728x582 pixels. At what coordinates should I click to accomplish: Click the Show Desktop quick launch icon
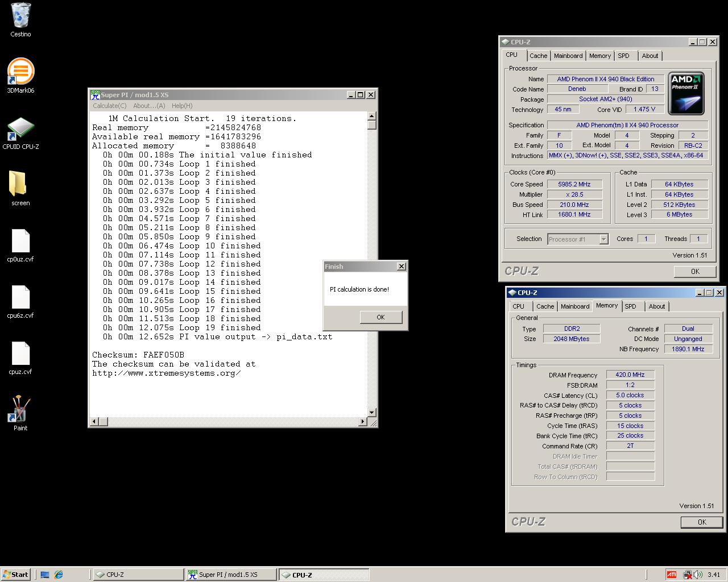45,575
